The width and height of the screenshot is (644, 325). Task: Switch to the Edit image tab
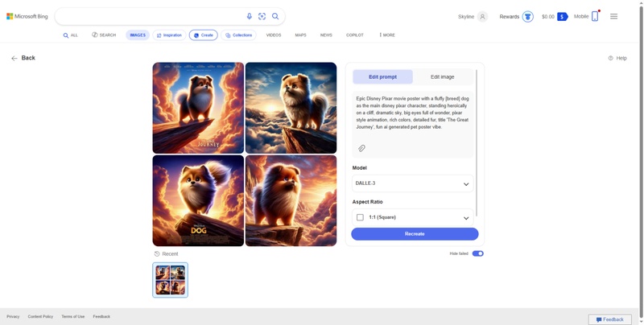tap(442, 76)
